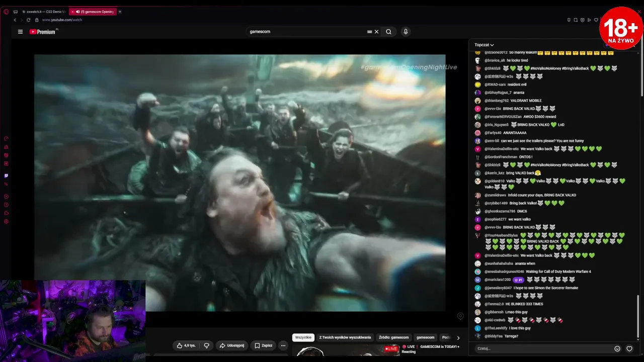Open the workspaces icon beside the tabs
This screenshot has height=362, width=644.
coord(16,12)
